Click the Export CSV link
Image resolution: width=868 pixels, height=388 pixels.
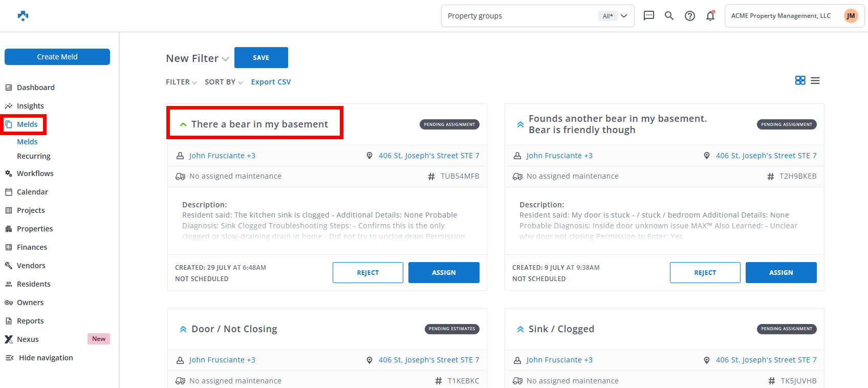[271, 82]
